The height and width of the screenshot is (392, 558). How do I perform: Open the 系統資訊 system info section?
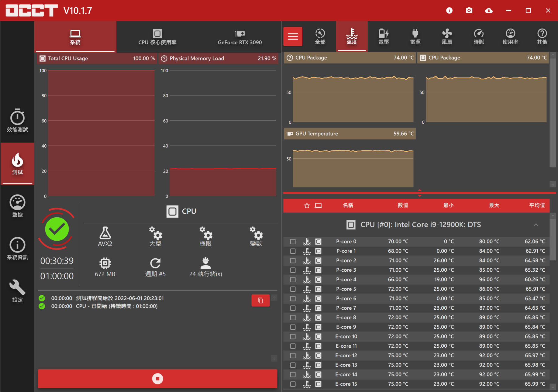(x=17, y=249)
